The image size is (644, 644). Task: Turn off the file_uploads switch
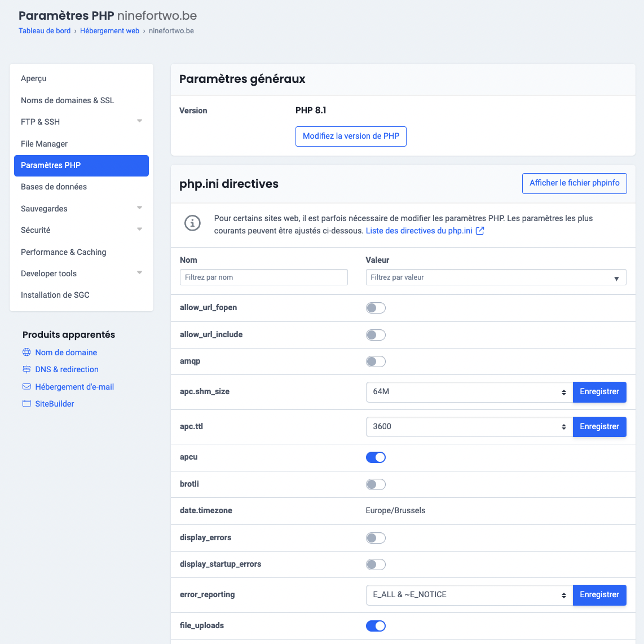(376, 626)
